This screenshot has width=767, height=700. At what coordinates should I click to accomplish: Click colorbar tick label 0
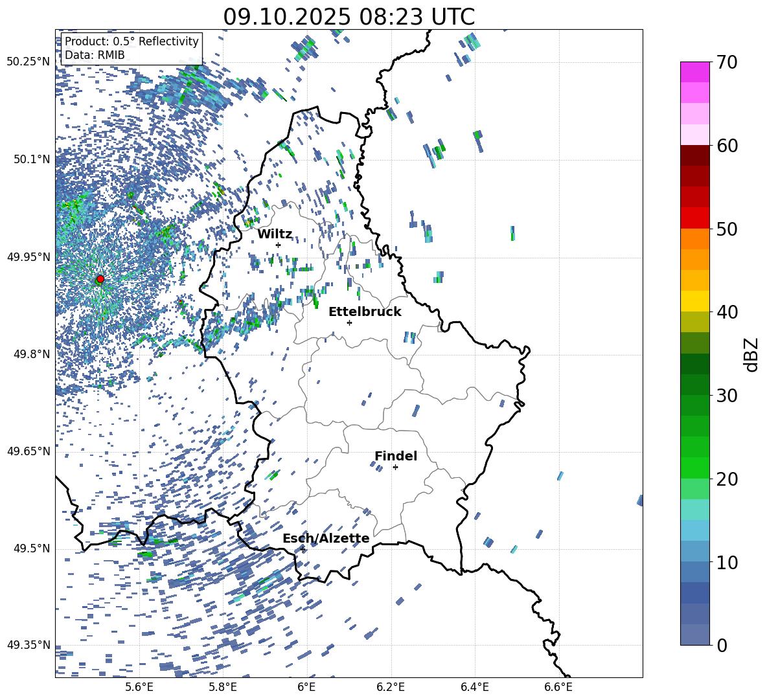(x=722, y=645)
